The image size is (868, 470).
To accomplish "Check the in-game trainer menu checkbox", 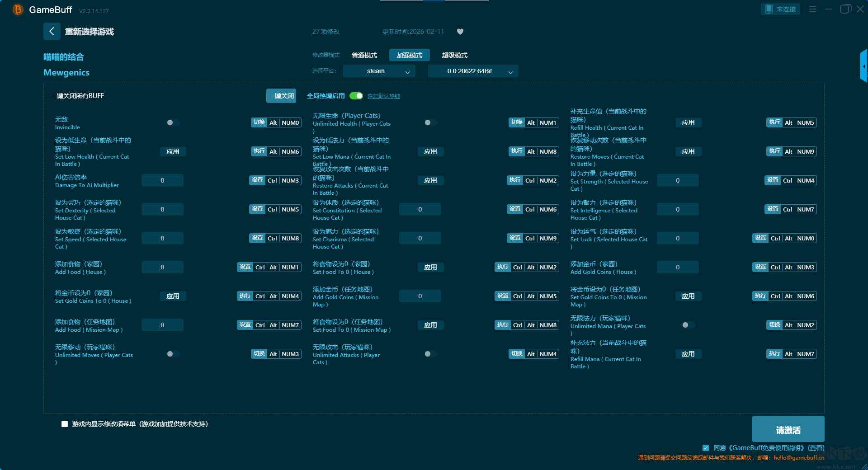I will pyautogui.click(x=65, y=424).
